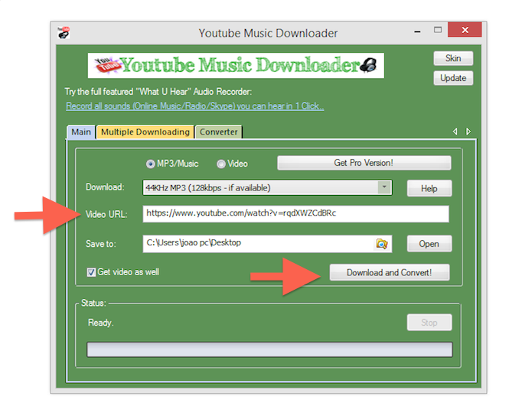Click the browse folder icon in Save to

381,244
